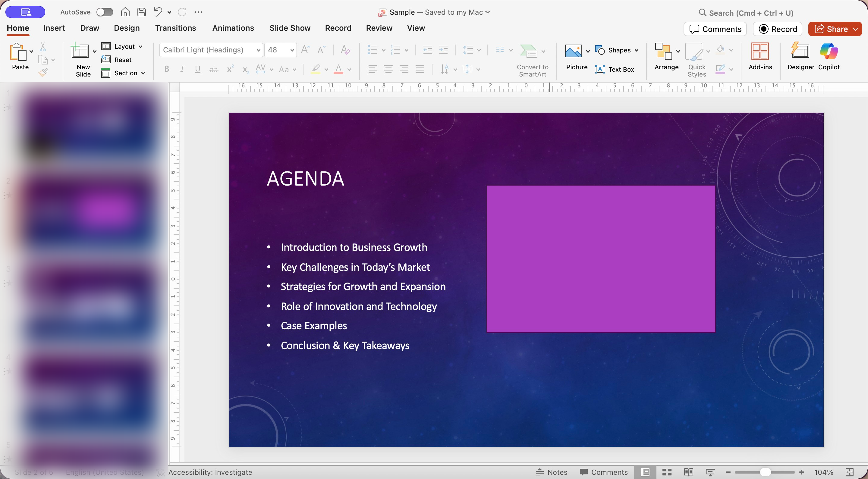Toggle Bold formatting
This screenshot has height=479, width=868.
(166, 69)
